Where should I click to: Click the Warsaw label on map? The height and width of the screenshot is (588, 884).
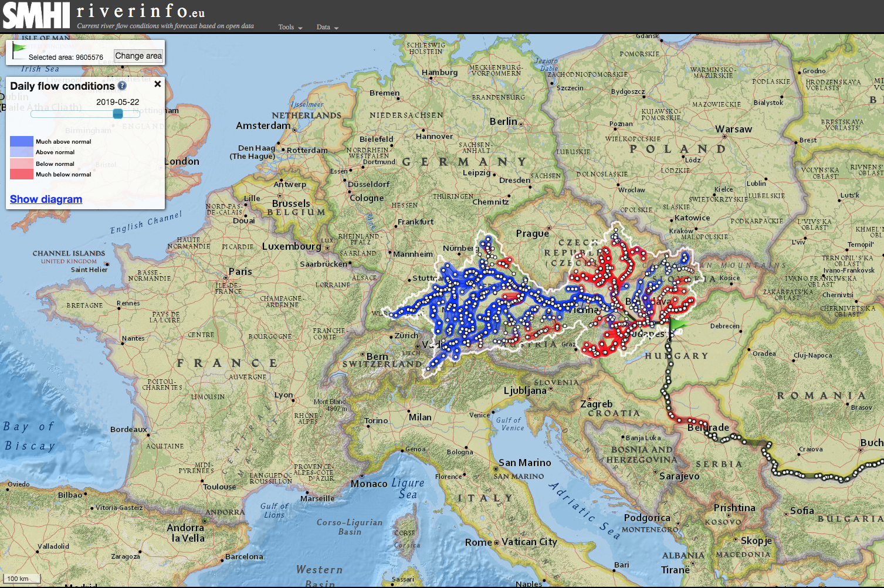(733, 129)
